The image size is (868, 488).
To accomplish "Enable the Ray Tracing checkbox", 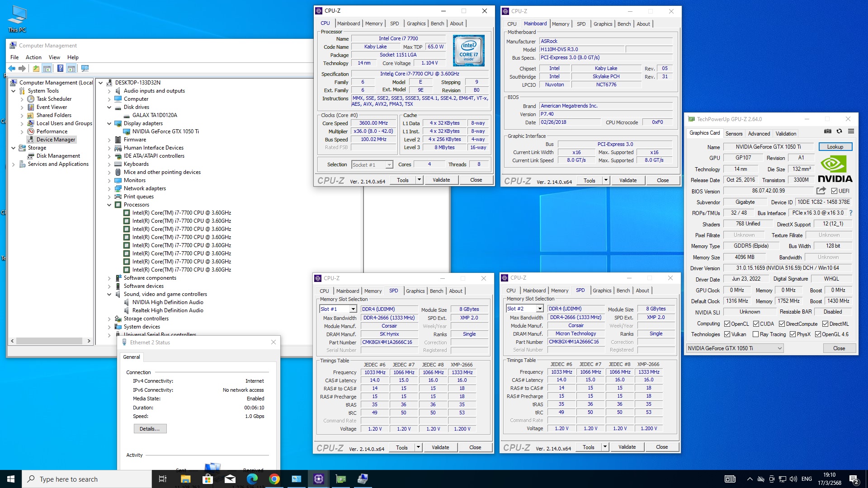I will tap(755, 334).
